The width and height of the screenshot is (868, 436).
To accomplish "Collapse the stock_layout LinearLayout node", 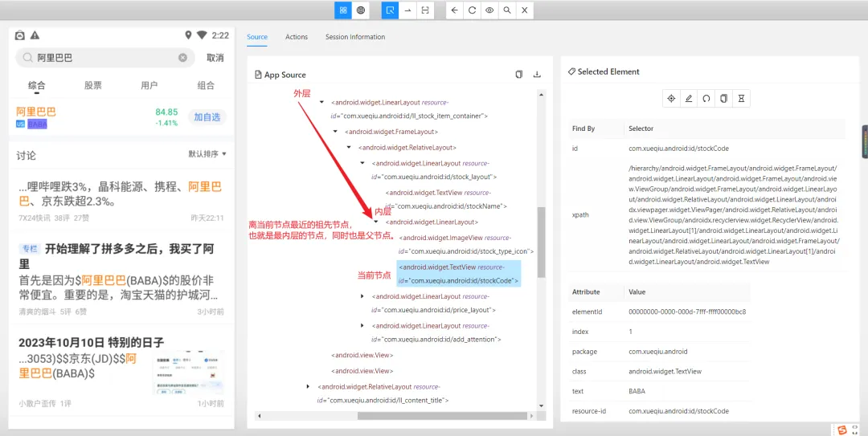I will [x=362, y=163].
